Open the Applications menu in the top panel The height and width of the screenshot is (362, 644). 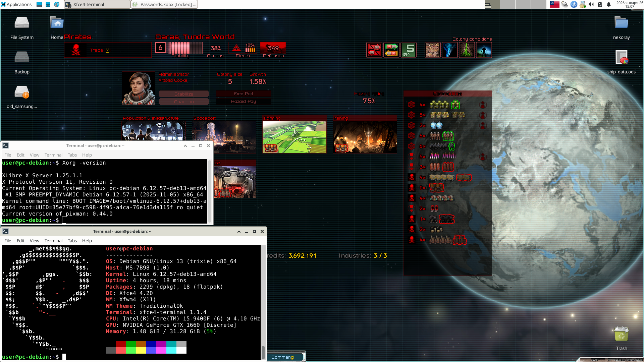coord(16,4)
